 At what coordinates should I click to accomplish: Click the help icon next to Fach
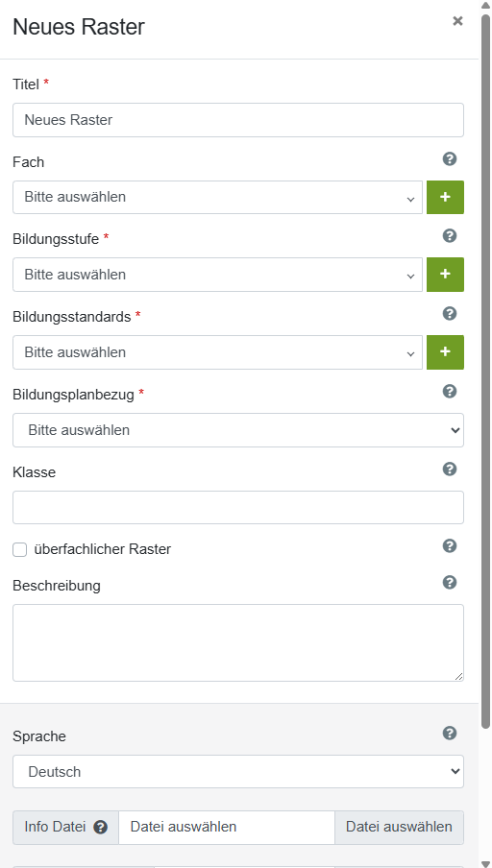pyautogui.click(x=450, y=159)
